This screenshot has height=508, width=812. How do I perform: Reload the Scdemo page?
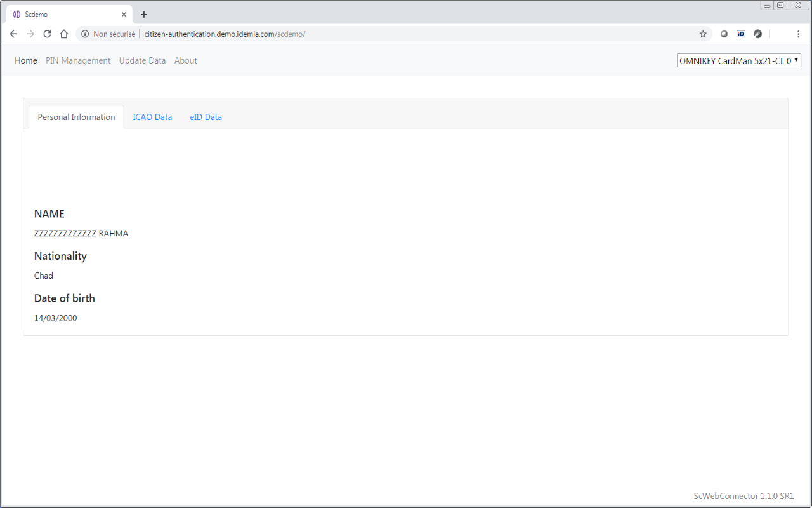47,34
